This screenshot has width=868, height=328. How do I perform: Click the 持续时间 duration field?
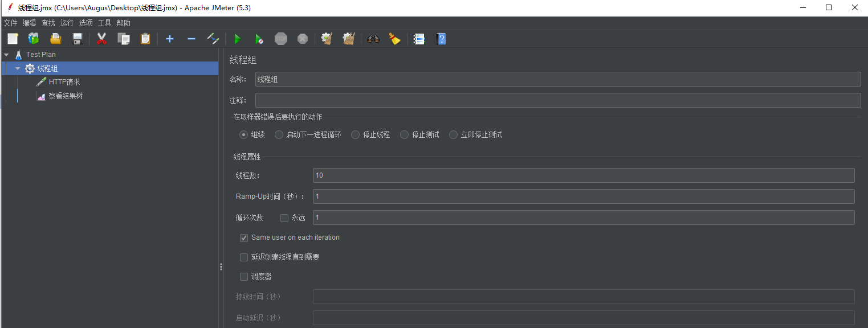[584, 297]
